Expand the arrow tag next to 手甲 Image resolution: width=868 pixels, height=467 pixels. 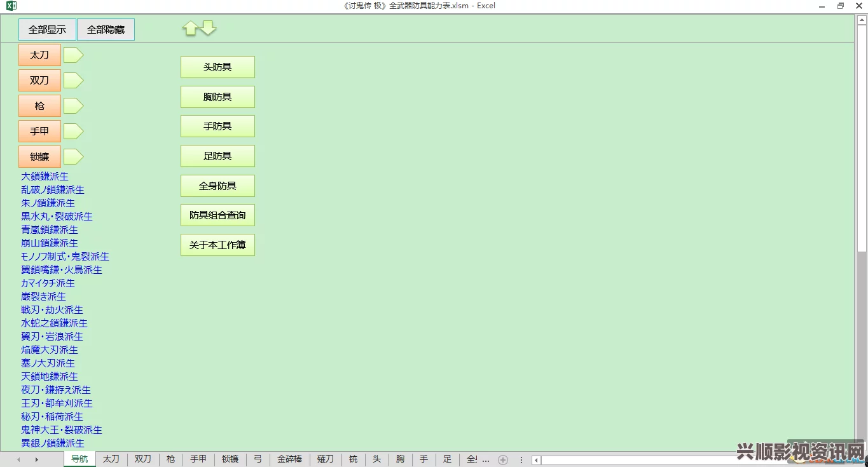[x=74, y=132]
